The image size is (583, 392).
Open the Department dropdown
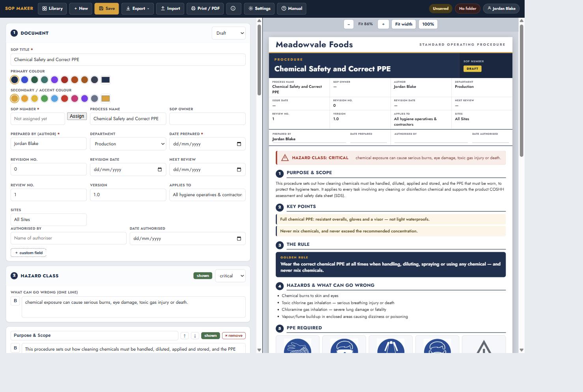point(128,144)
